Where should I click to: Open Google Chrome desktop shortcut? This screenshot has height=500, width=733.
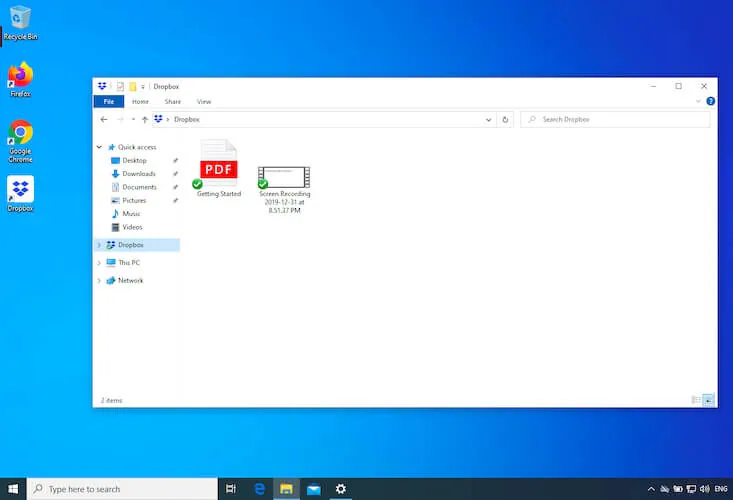pos(20,141)
